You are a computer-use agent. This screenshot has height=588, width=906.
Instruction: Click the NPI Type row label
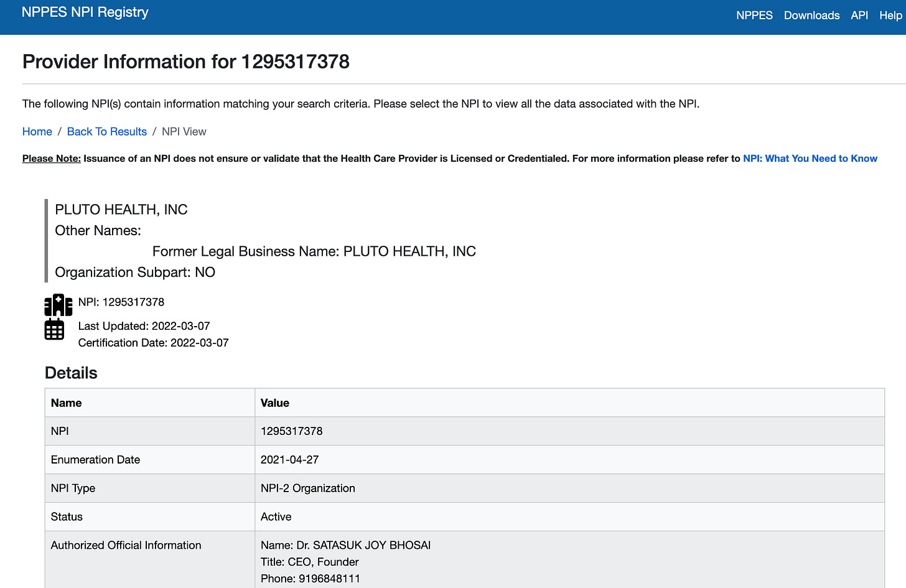pos(73,488)
